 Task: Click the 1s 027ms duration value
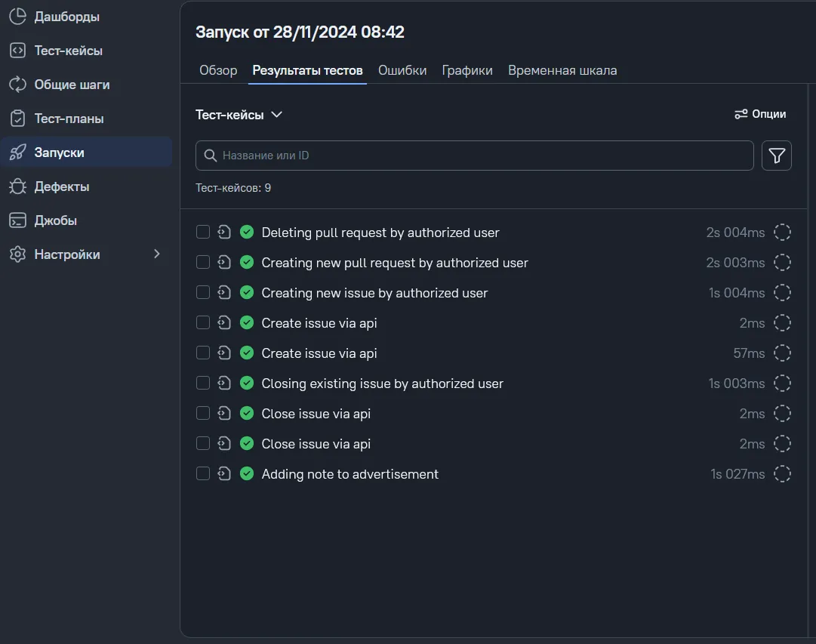738,474
